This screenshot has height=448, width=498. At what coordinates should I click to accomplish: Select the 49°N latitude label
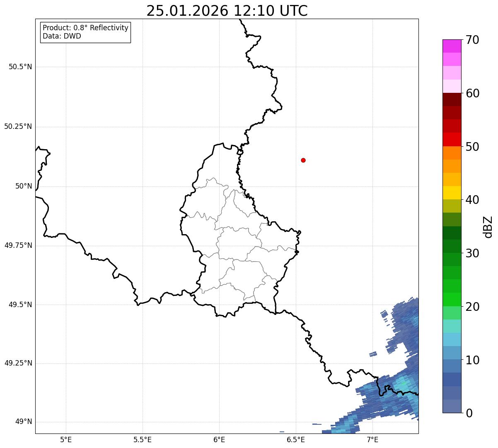pyautogui.click(x=24, y=422)
